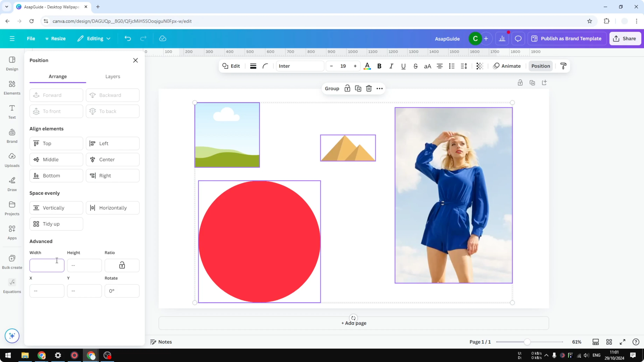644x362 pixels.
Task: Open the text alignment dropdown
Action: click(x=439, y=66)
